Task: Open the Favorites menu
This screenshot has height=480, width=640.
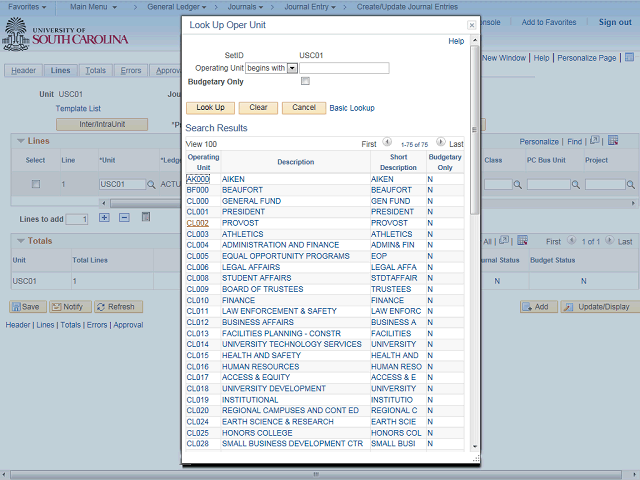Action: pos(27,7)
